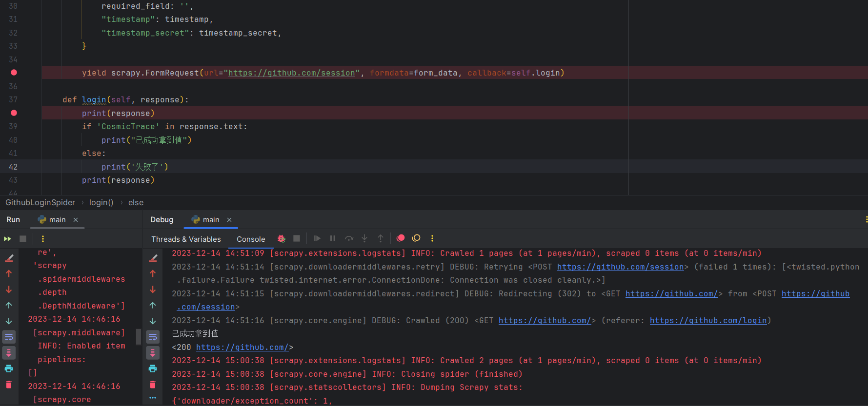Click the green down arrow in the Debug console
Image resolution: width=868 pixels, height=406 pixels.
[x=153, y=321]
